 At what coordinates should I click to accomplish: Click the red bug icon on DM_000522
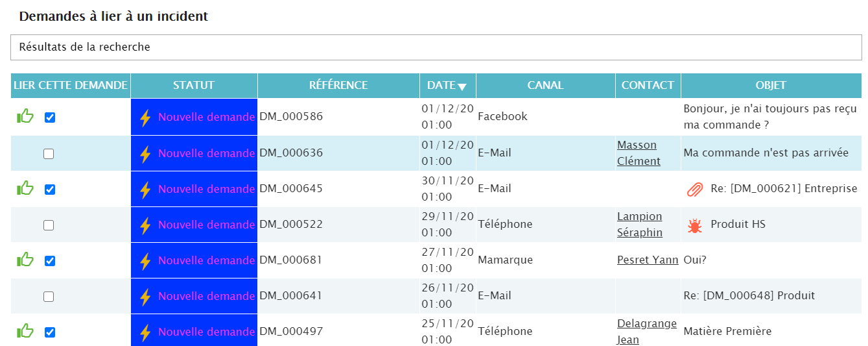pos(694,225)
